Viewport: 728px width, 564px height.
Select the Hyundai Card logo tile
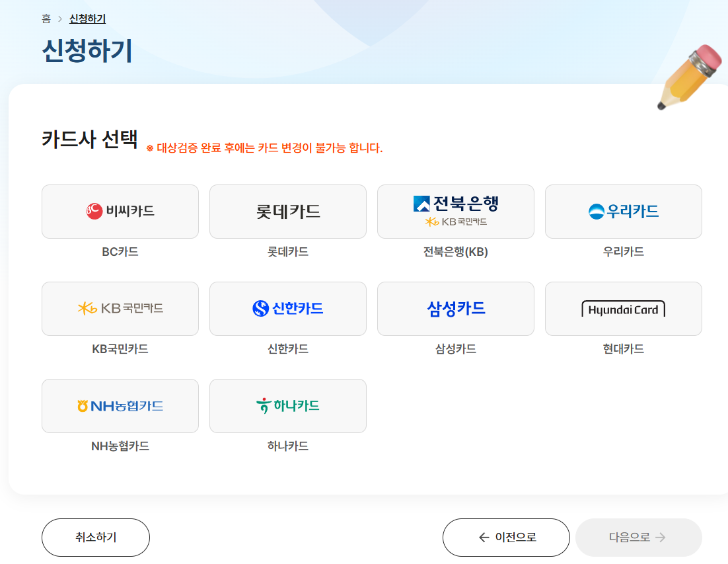[624, 309]
